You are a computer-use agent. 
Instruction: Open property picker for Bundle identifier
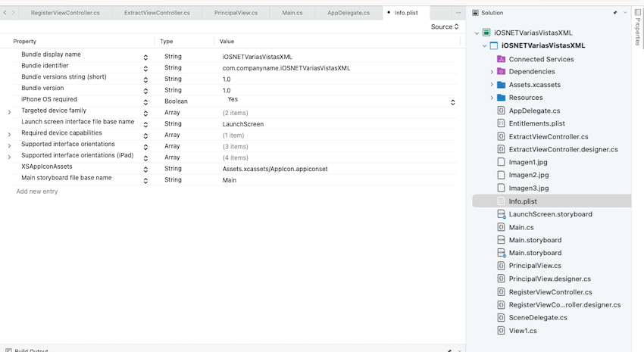click(145, 69)
